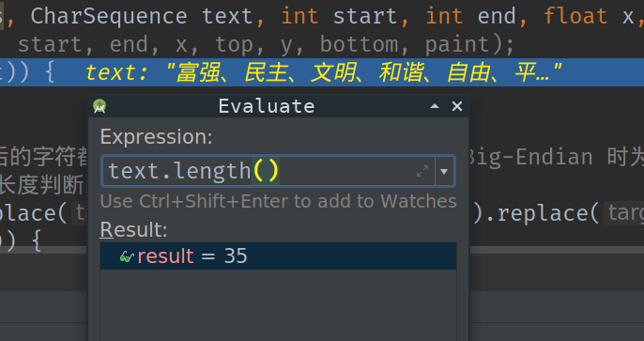644x341 pixels.
Task: Open the expression history dropdown arrow
Action: coord(444,171)
